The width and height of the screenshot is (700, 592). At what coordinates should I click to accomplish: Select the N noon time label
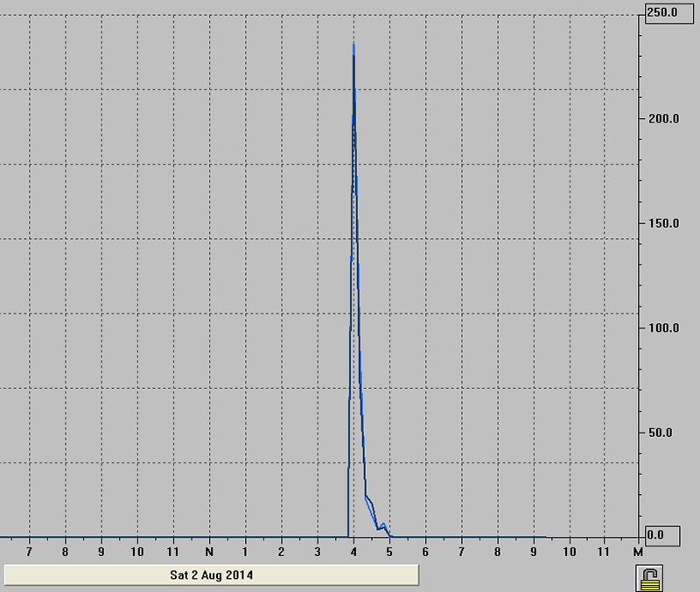coord(209,553)
